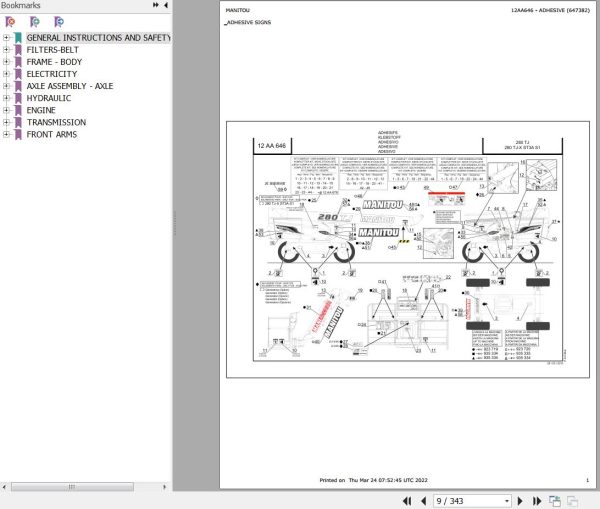Click the 12 AA 646 diagram label
This screenshot has height=509, width=600.
pyautogui.click(x=272, y=145)
